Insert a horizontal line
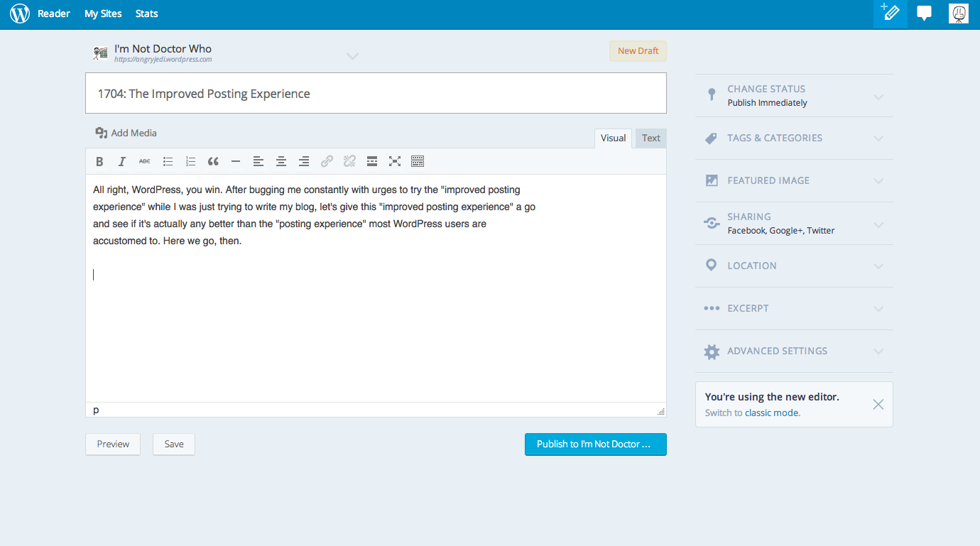Image resolution: width=980 pixels, height=546 pixels. (236, 161)
